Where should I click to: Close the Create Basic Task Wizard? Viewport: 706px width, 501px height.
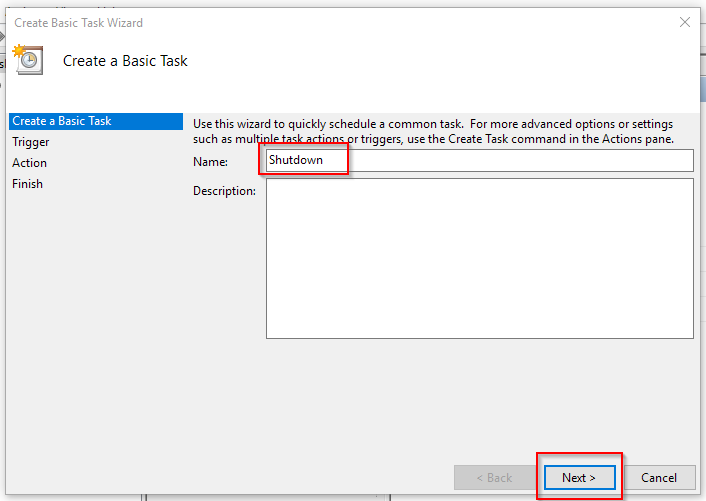pyautogui.click(x=685, y=22)
